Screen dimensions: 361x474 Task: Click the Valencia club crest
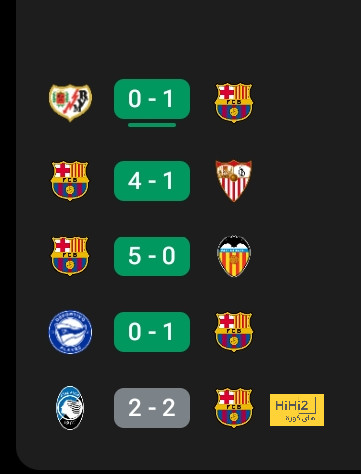234,256
